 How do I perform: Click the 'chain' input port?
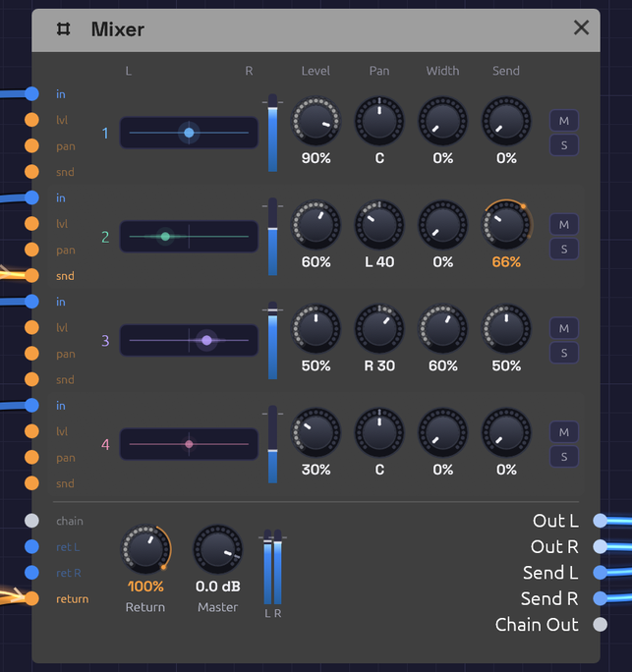point(31,521)
